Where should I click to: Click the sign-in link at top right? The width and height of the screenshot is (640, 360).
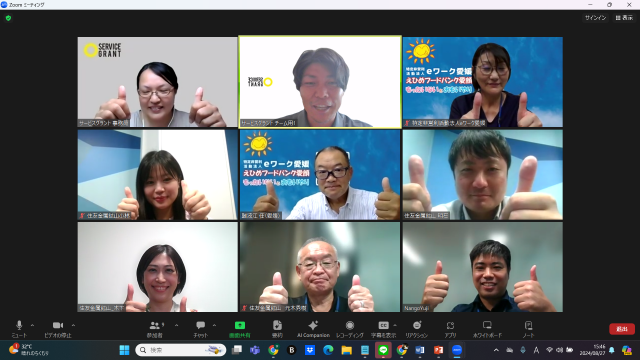pyautogui.click(x=596, y=18)
